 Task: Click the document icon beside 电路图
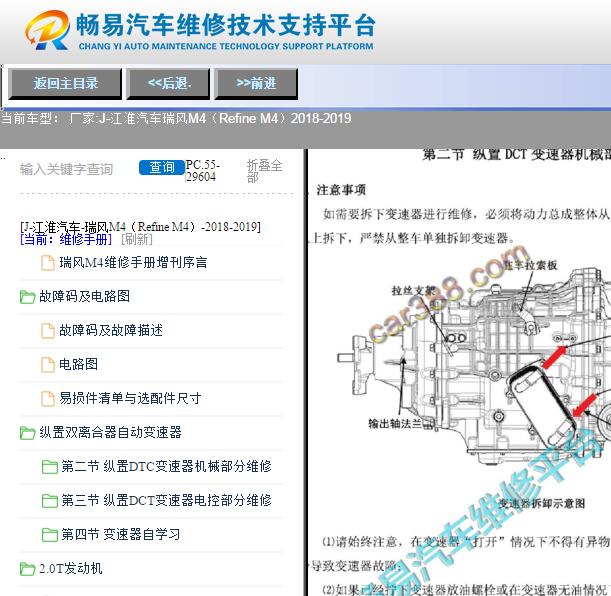[x=48, y=365]
